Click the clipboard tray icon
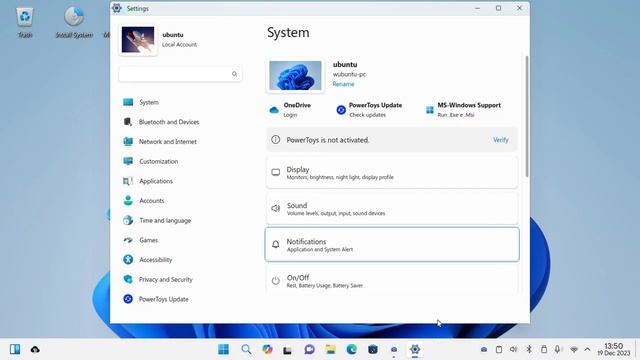Viewport: 640px width, 360px height. pyautogui.click(x=499, y=349)
